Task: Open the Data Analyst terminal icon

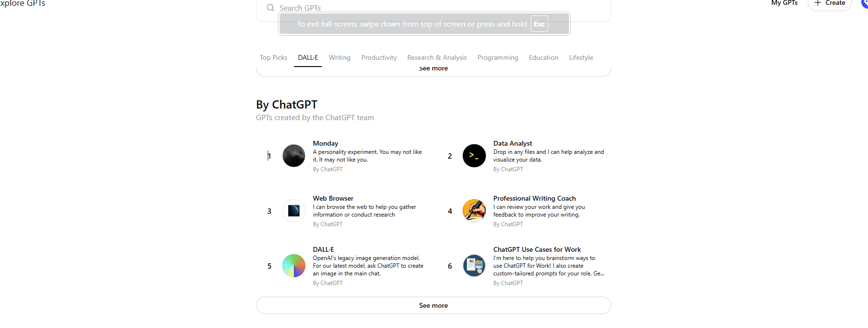Action: (474, 156)
